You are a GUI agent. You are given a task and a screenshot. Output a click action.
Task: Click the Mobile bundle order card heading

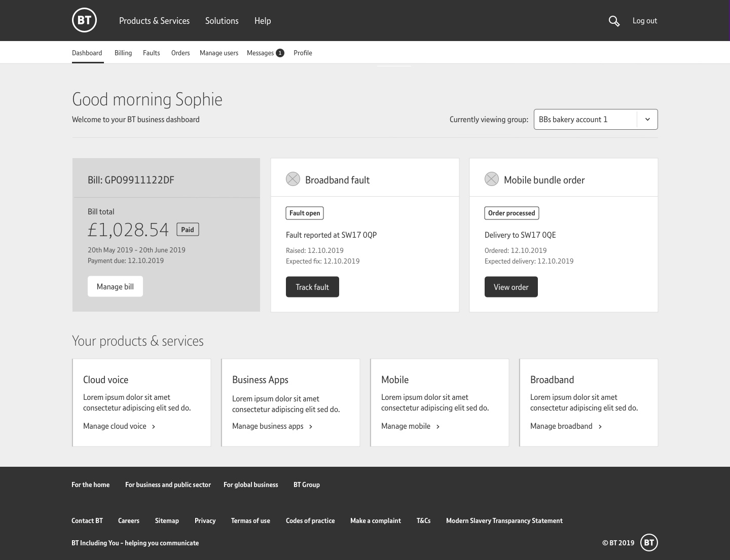click(x=544, y=180)
